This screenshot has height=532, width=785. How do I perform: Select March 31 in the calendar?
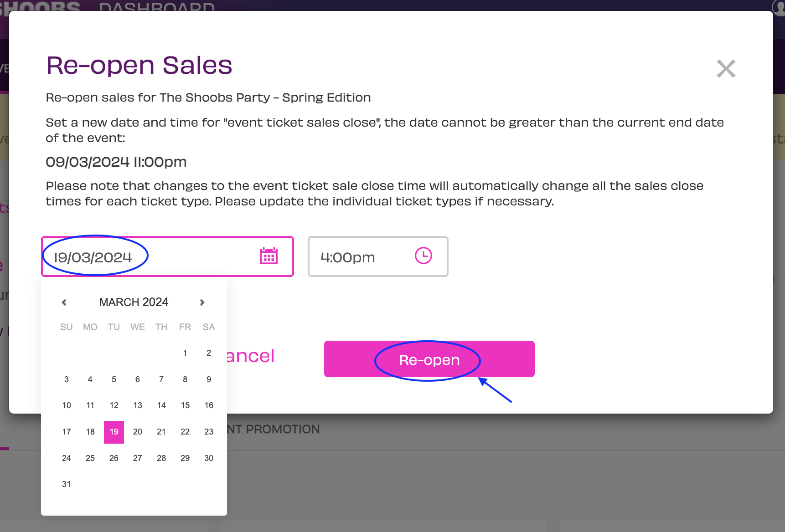pyautogui.click(x=67, y=484)
